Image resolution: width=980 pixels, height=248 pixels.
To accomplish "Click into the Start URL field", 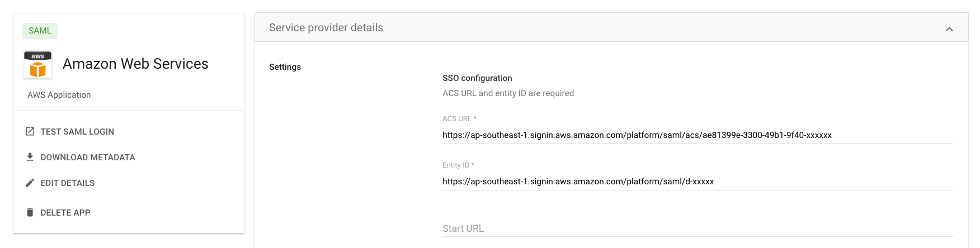I will coord(698,228).
